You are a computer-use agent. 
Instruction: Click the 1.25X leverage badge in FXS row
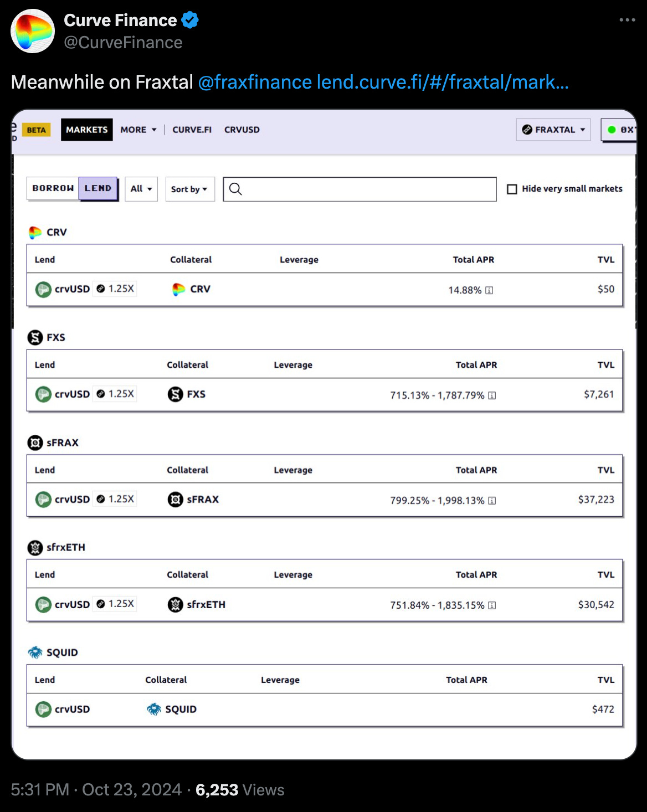tap(115, 394)
